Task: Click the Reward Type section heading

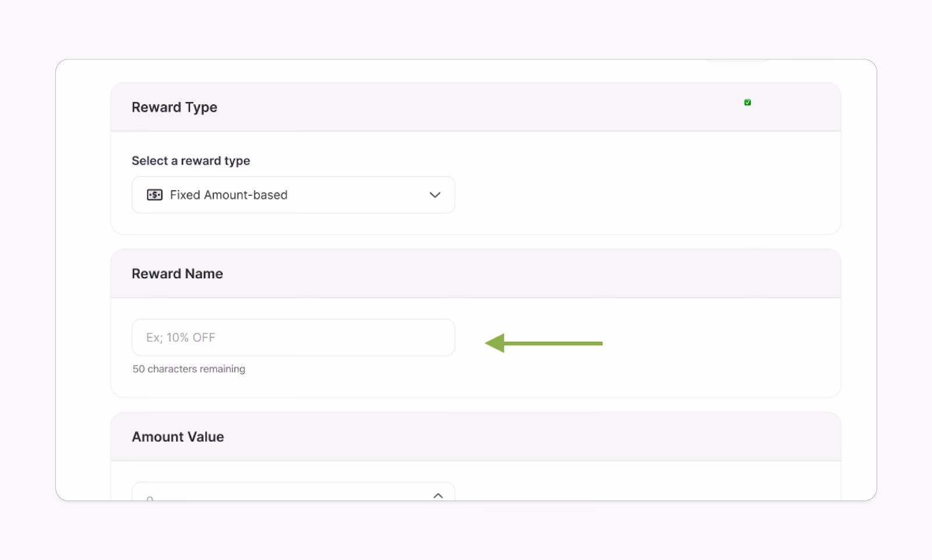Action: [x=174, y=107]
